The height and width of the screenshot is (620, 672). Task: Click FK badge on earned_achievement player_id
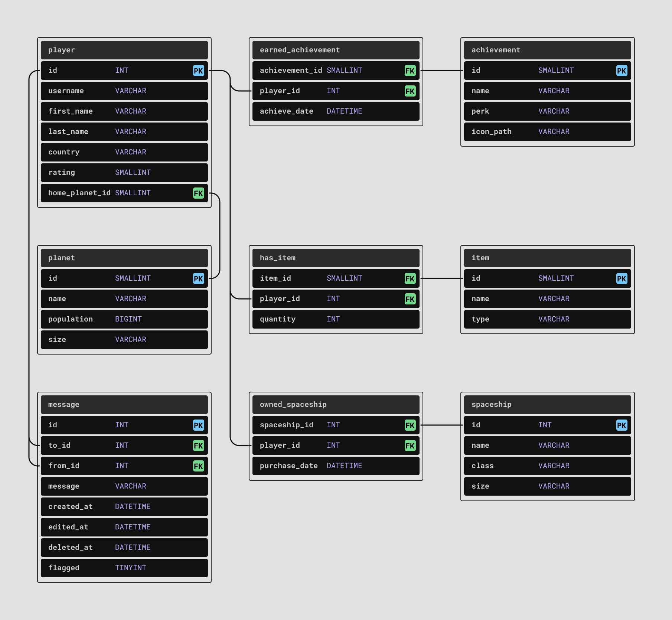(x=410, y=91)
